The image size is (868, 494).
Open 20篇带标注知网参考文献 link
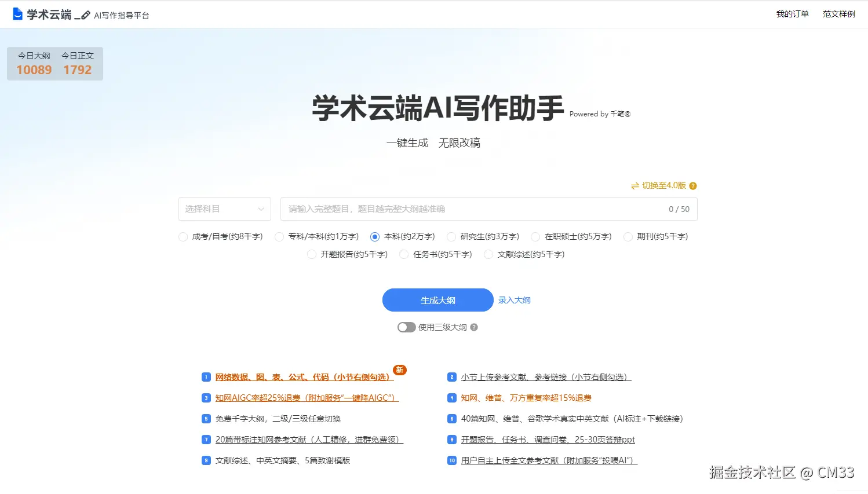tap(309, 440)
